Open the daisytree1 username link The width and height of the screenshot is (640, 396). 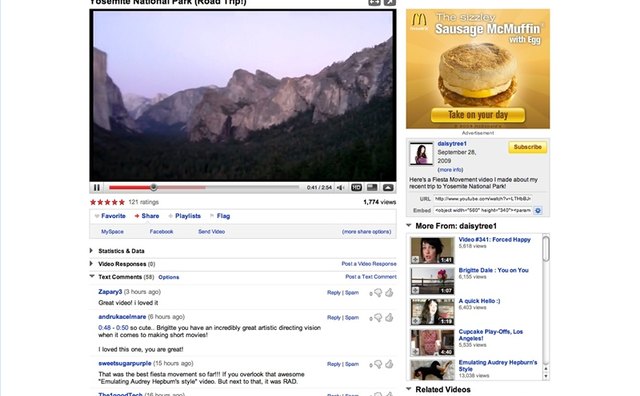tap(452, 144)
